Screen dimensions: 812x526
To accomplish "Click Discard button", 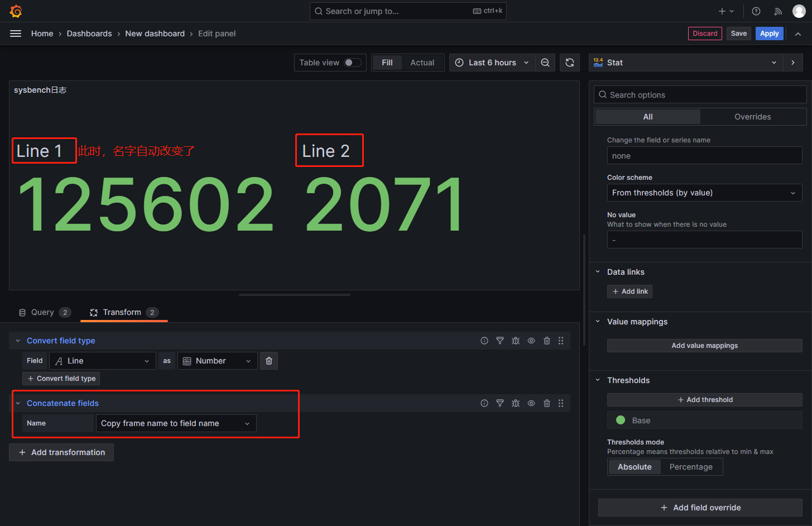I will point(705,34).
